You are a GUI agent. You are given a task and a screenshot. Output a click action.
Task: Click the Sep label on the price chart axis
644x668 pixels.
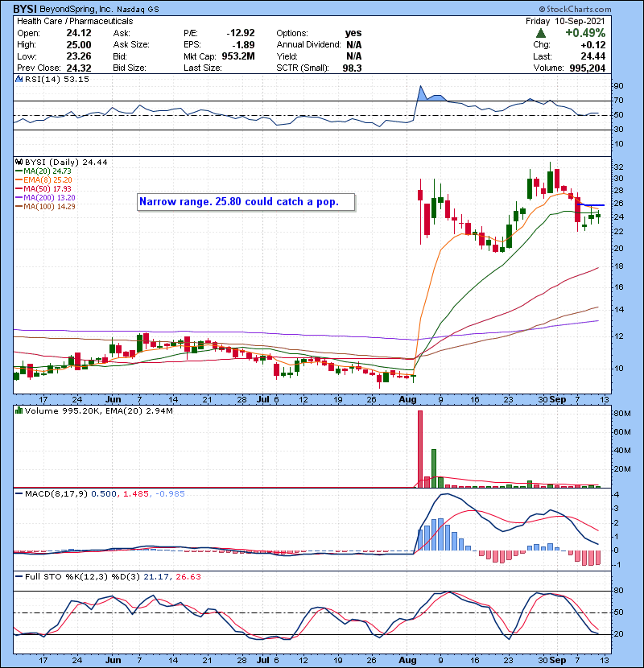coord(558,400)
